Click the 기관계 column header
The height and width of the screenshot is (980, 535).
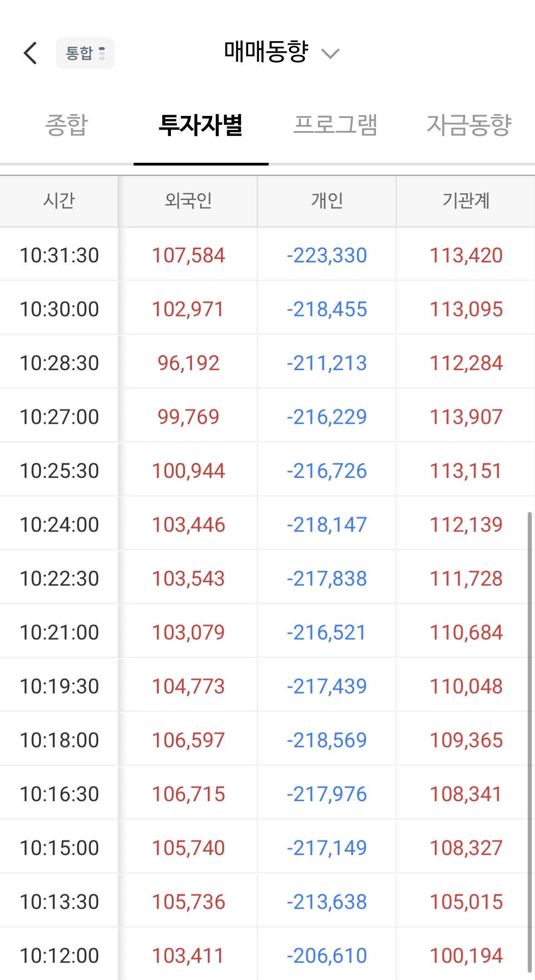[x=466, y=201]
